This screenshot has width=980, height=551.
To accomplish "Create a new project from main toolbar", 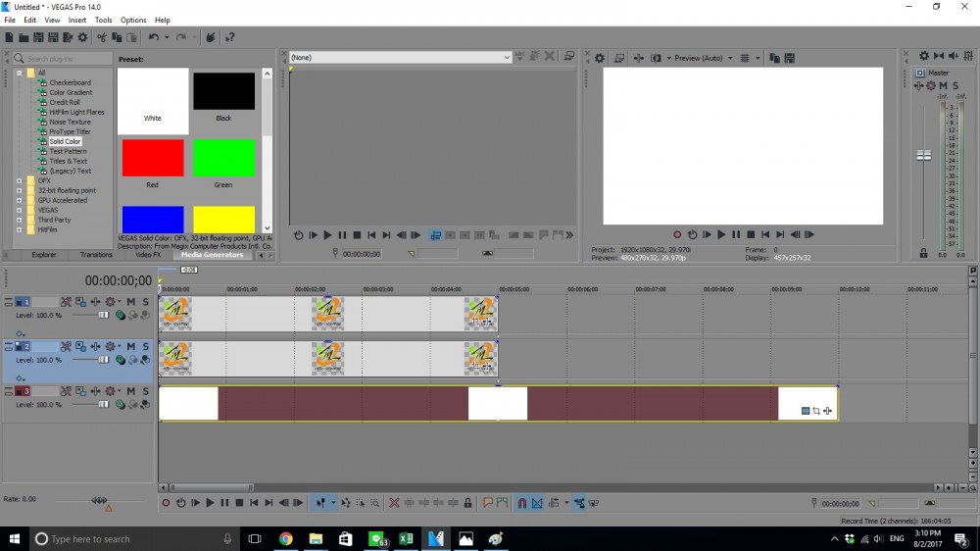I will coord(10,37).
